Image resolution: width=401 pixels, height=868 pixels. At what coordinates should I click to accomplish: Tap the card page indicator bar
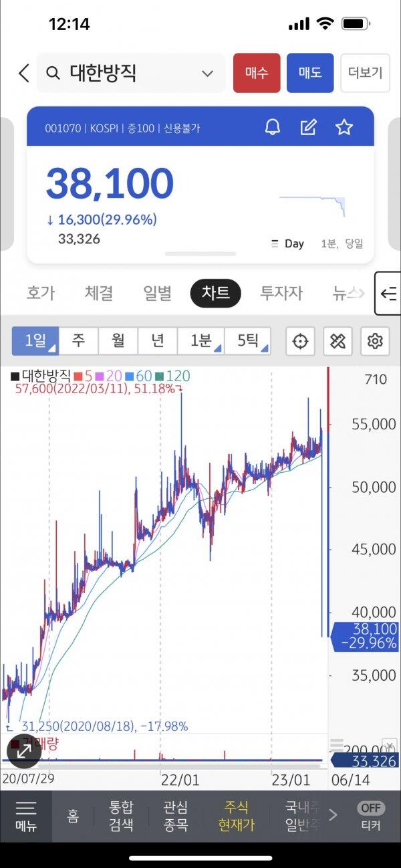[200, 254]
